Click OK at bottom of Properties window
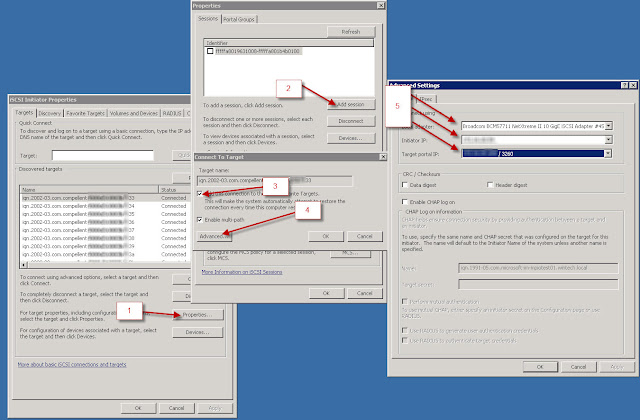 327,293
